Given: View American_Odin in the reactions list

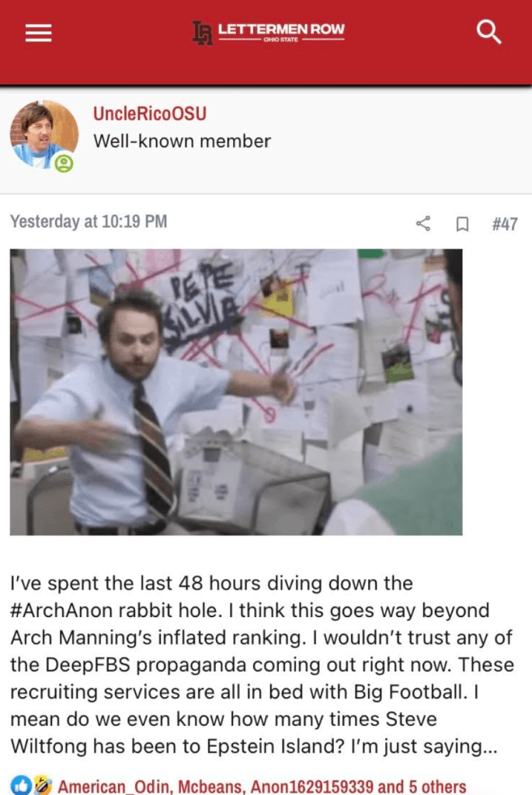Looking at the screenshot, I should 115,786.
